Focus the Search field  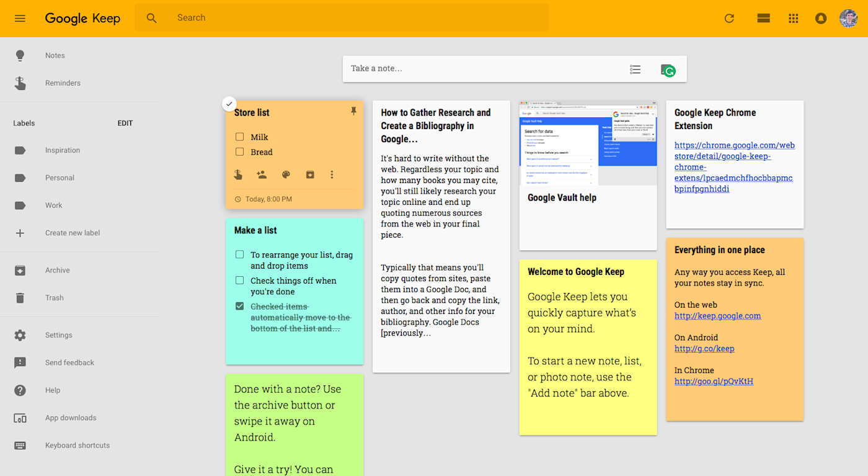click(342, 17)
